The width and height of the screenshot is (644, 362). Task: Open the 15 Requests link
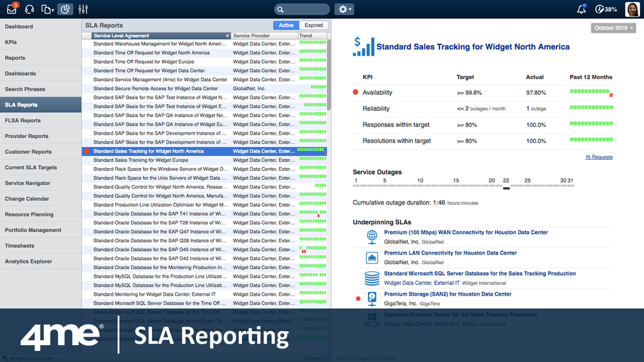tap(599, 157)
